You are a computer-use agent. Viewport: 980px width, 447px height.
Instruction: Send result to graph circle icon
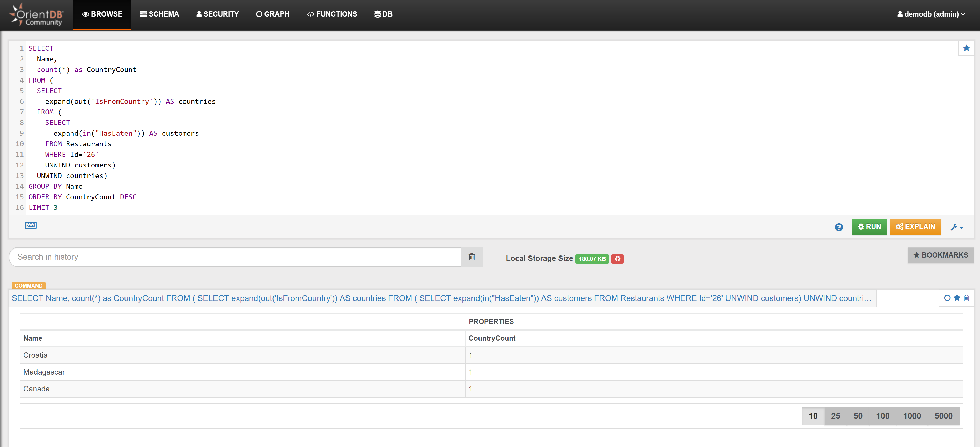coord(947,298)
